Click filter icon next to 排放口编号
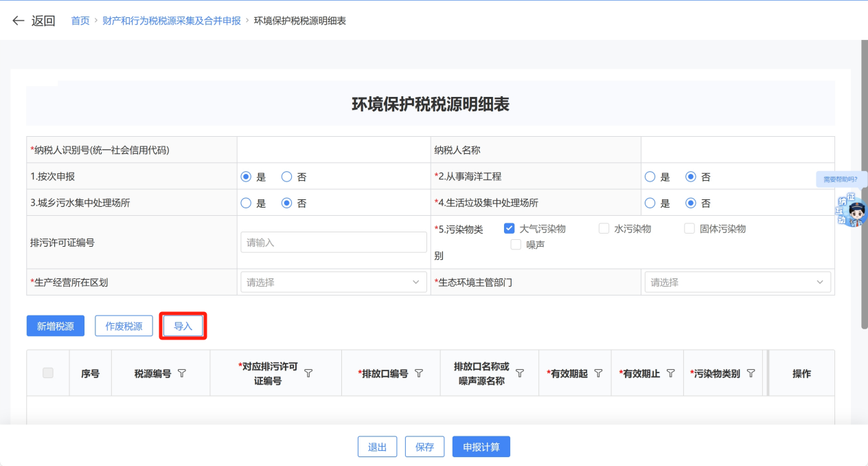The height and width of the screenshot is (466, 868). pyautogui.click(x=419, y=373)
